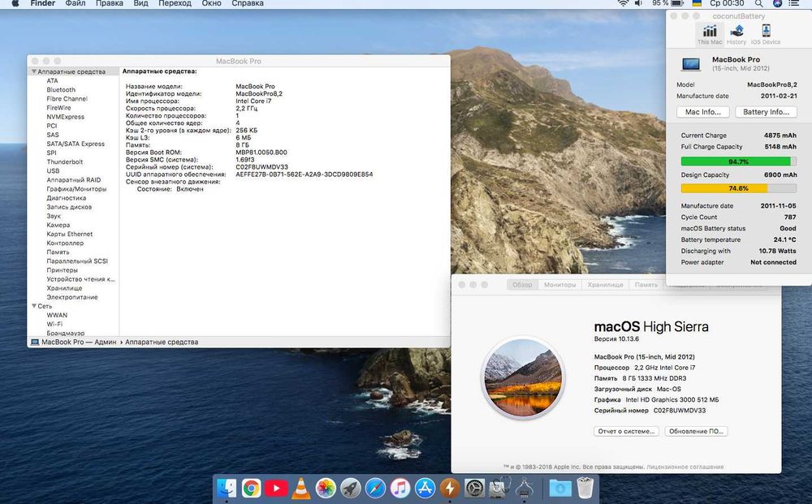Switch to the Хранилище tab
The width and height of the screenshot is (812, 504).
(606, 285)
